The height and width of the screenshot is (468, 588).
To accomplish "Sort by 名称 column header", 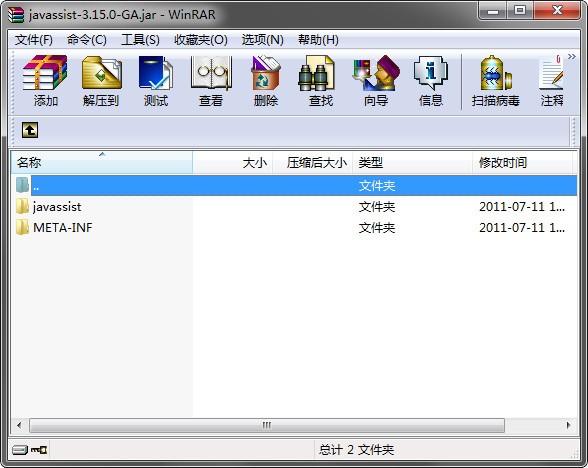I will pyautogui.click(x=102, y=162).
